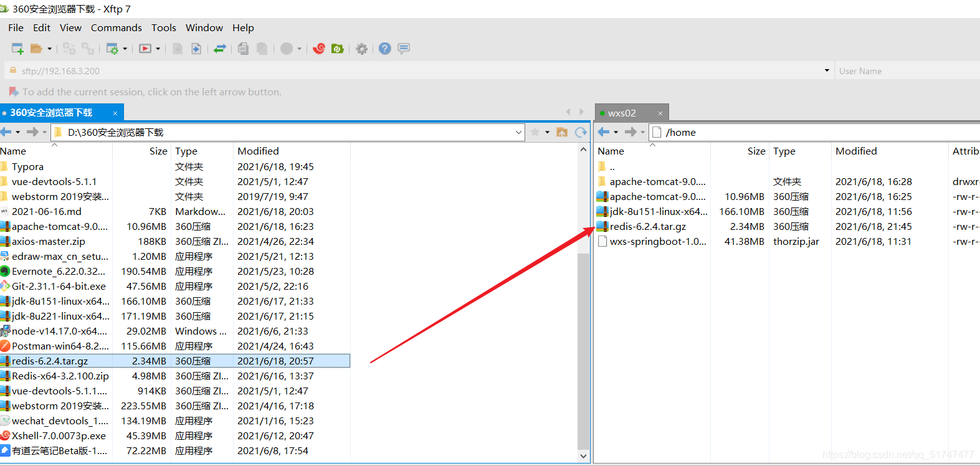Expand the session properties dropdown arrow
The image size is (980, 466).
[125, 49]
